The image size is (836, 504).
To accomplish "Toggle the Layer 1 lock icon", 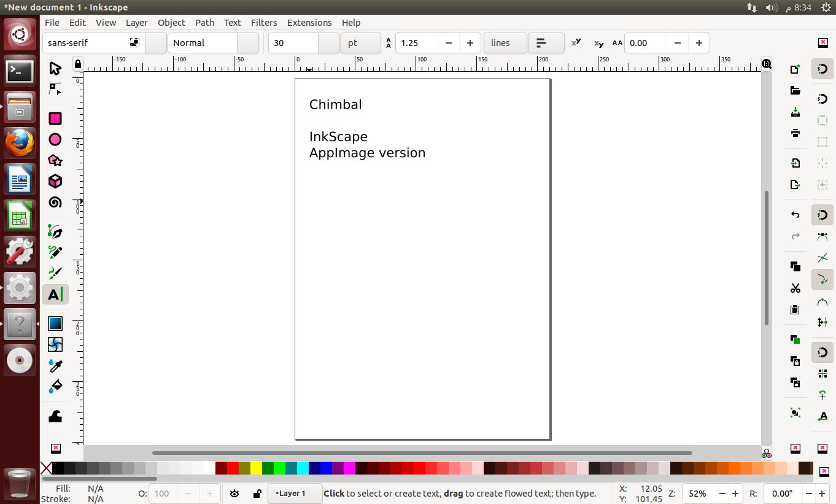I will click(x=257, y=494).
